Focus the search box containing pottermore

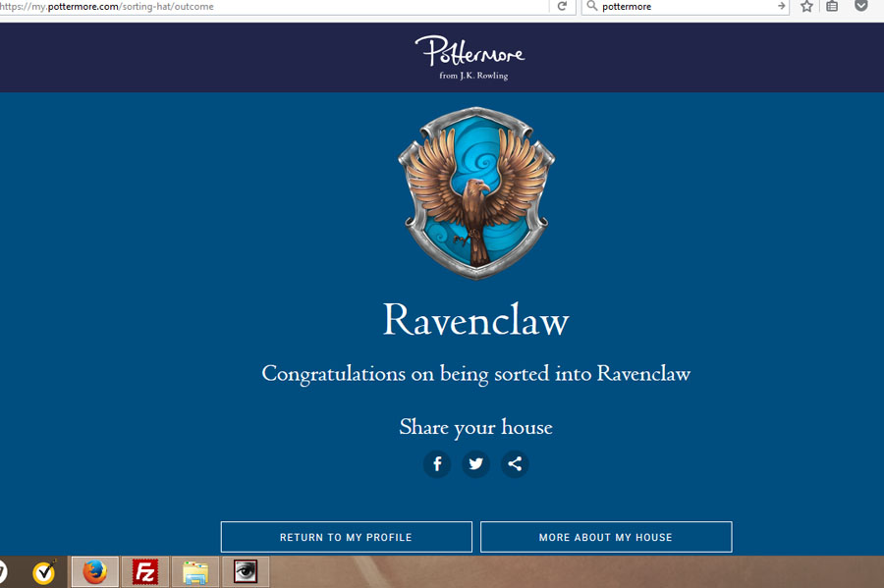685,6
